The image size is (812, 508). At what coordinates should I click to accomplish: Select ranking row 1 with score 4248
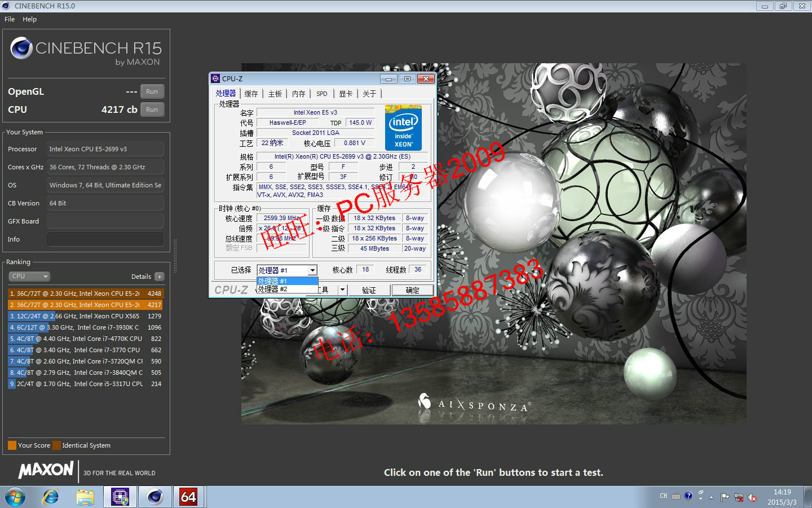point(85,294)
